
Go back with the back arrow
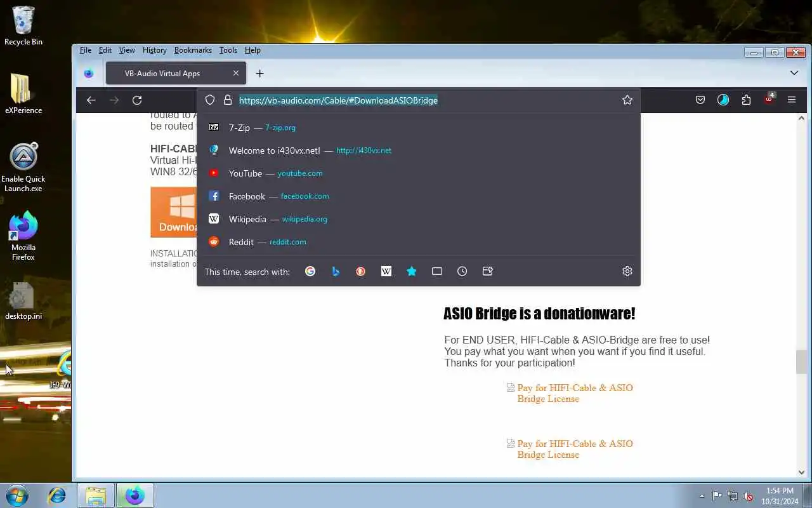[x=91, y=100]
